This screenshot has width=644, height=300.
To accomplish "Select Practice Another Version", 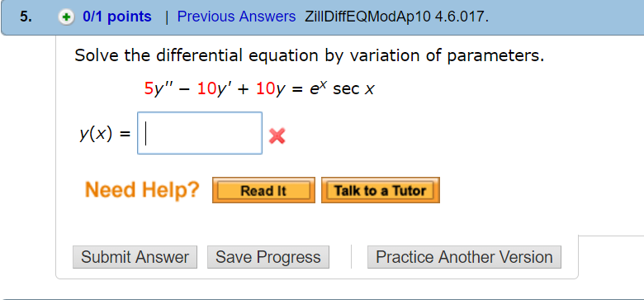I will pyautogui.click(x=464, y=257).
